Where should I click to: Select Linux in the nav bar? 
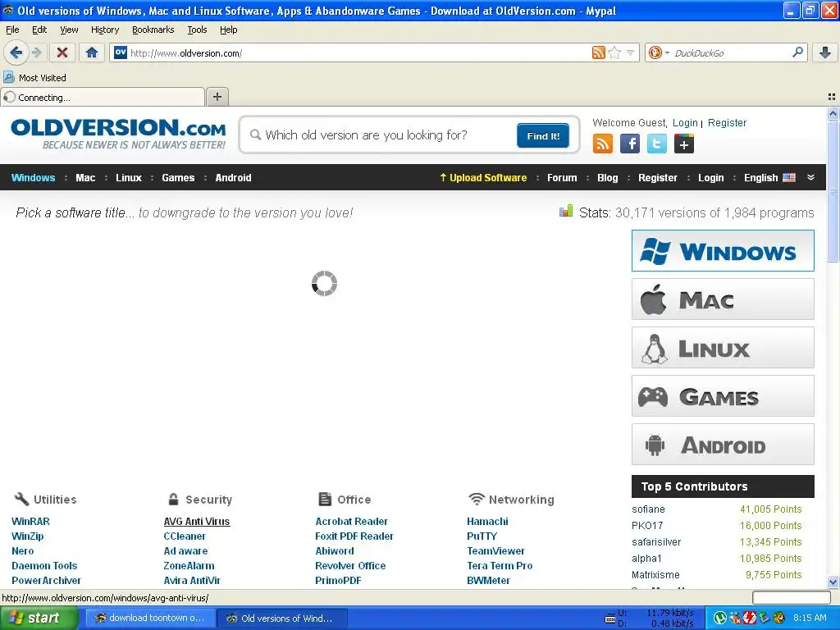click(x=129, y=178)
